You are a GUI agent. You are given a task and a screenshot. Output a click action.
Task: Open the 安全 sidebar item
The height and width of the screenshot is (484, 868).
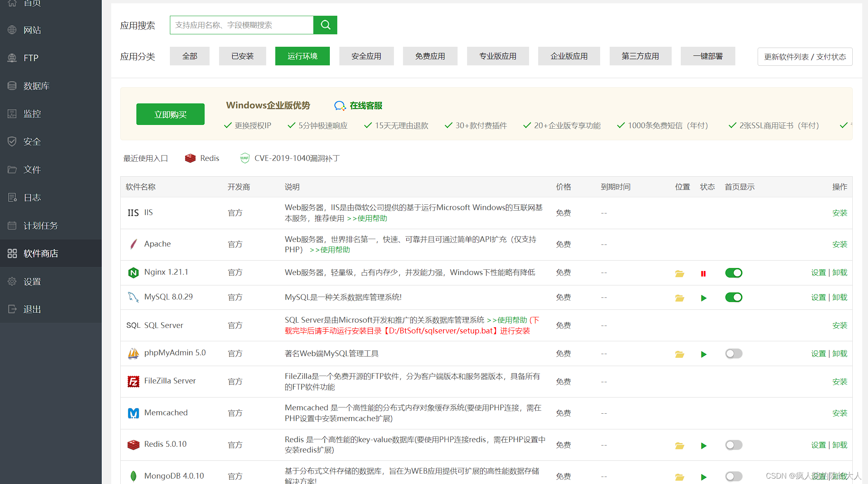coord(50,141)
